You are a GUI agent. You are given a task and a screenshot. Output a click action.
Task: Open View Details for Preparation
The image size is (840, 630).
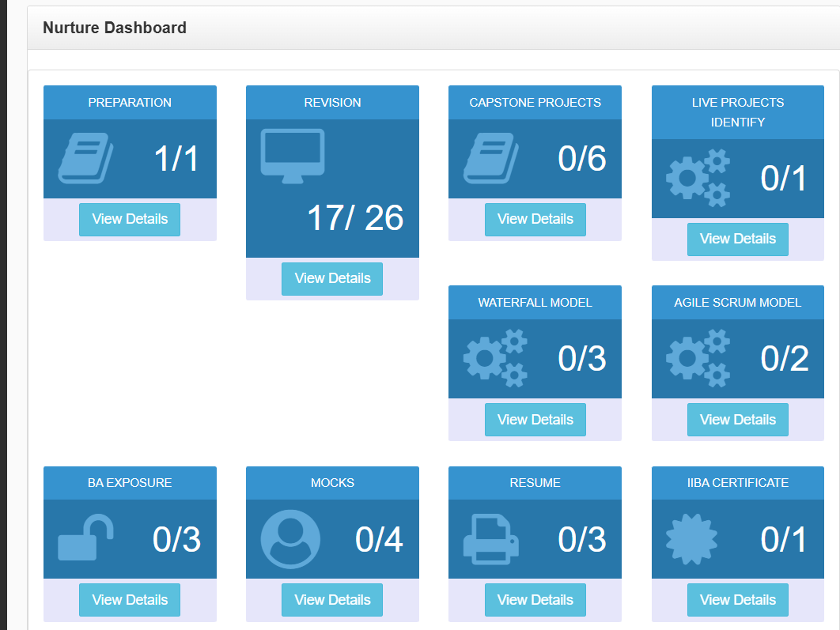[130, 219]
